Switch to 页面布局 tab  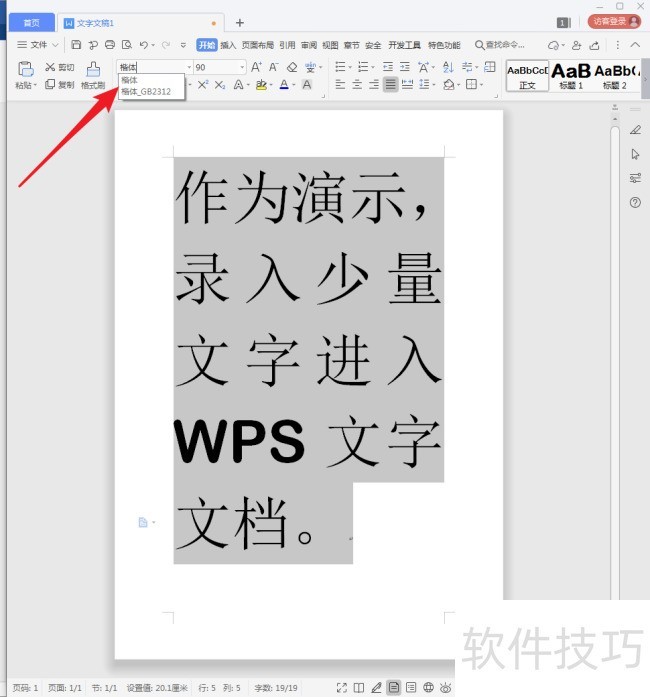257,45
